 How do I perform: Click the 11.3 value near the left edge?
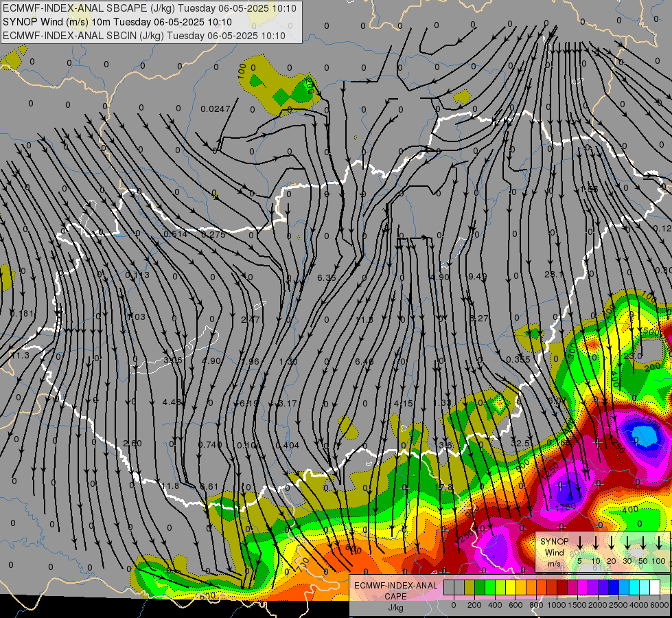point(20,356)
